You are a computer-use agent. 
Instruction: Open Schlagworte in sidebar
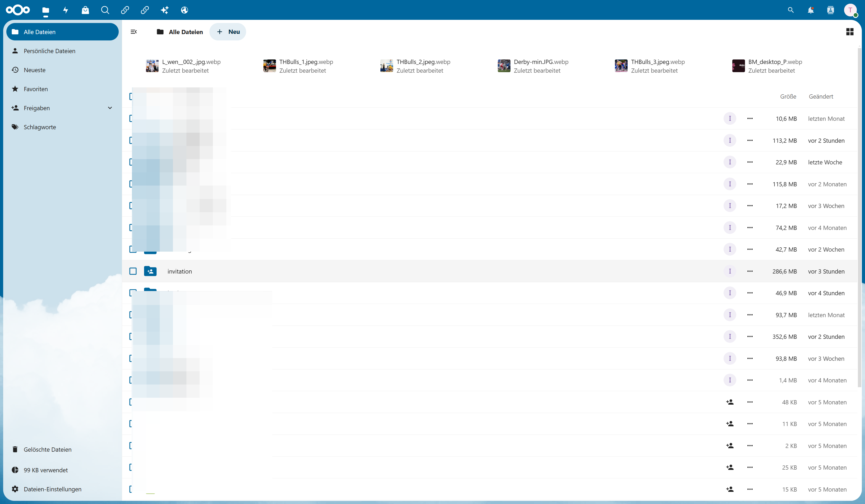tap(62, 127)
